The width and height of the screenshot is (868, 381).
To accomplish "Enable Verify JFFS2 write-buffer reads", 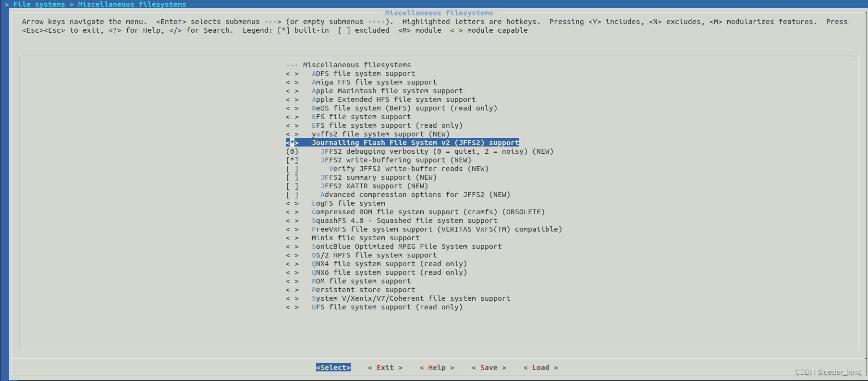I will [387, 169].
